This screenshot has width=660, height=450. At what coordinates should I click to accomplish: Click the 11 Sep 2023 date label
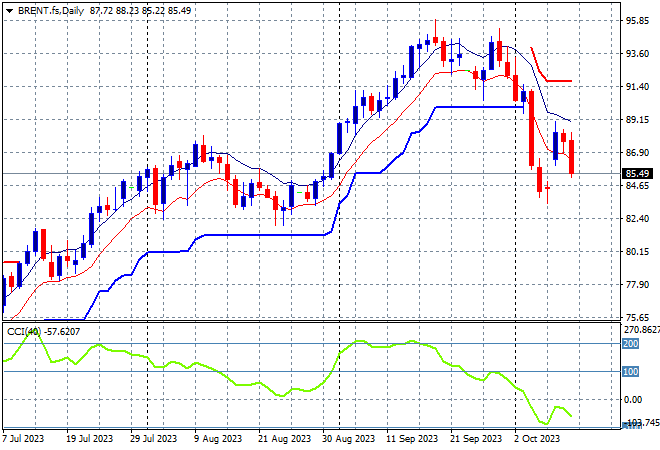[412, 439]
